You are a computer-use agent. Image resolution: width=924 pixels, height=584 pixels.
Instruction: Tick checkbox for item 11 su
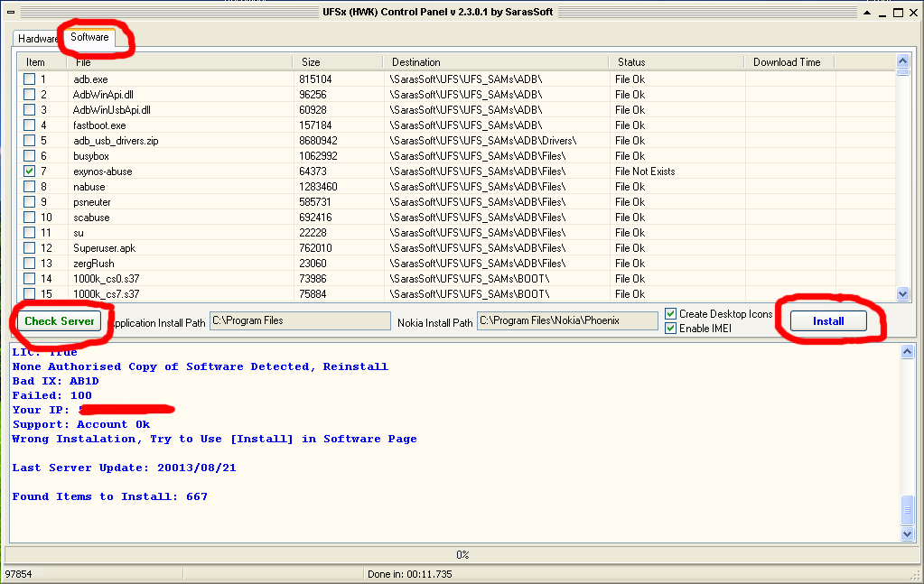(x=30, y=232)
